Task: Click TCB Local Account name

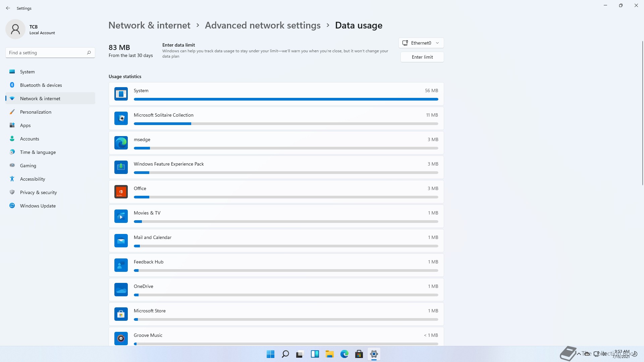Action: pos(42,29)
